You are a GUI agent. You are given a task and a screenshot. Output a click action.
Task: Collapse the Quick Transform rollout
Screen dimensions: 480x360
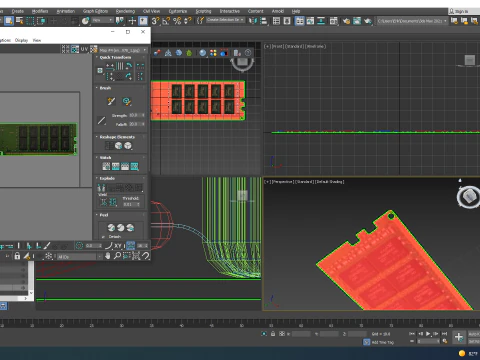115,57
